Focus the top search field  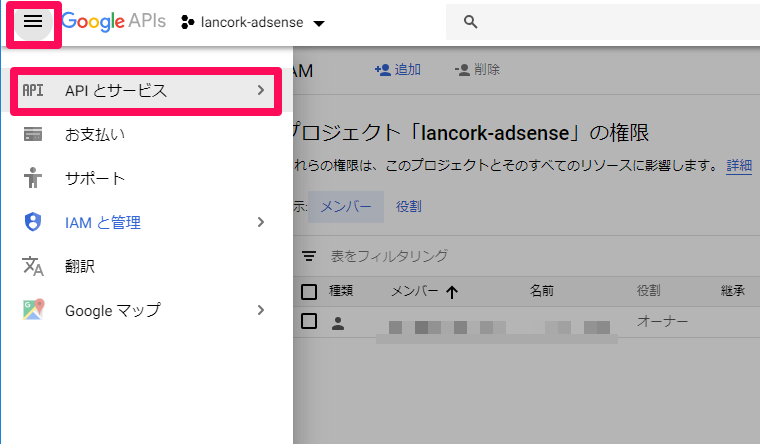pos(602,22)
